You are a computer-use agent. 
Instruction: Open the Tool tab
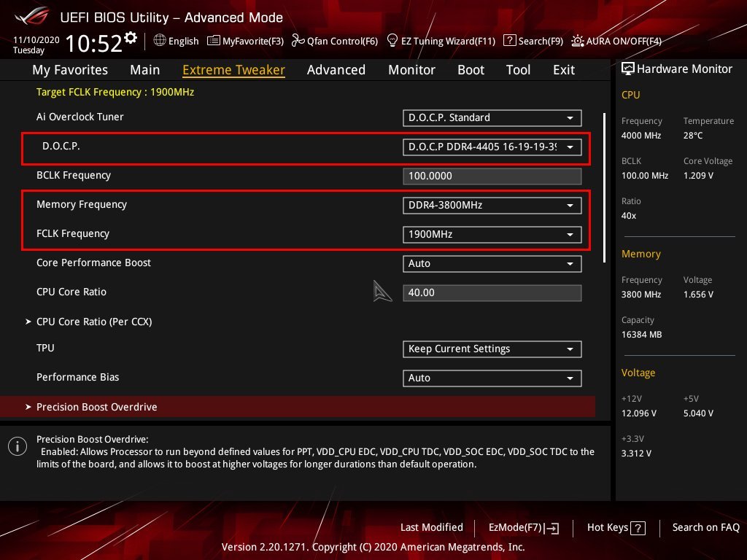click(518, 69)
